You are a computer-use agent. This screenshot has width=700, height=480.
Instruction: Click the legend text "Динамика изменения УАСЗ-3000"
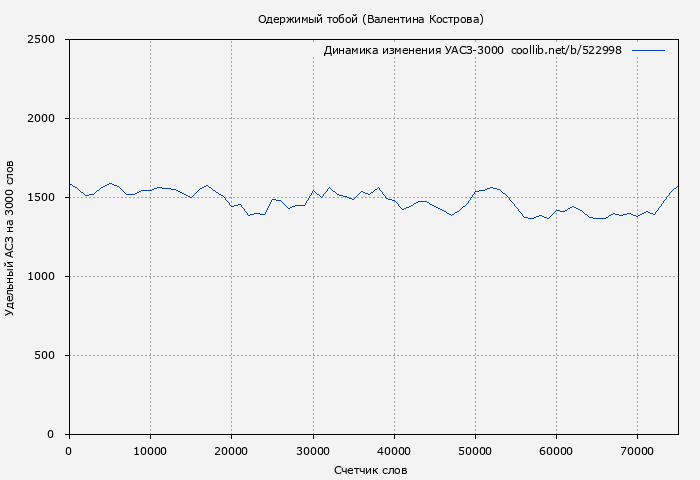coord(413,50)
